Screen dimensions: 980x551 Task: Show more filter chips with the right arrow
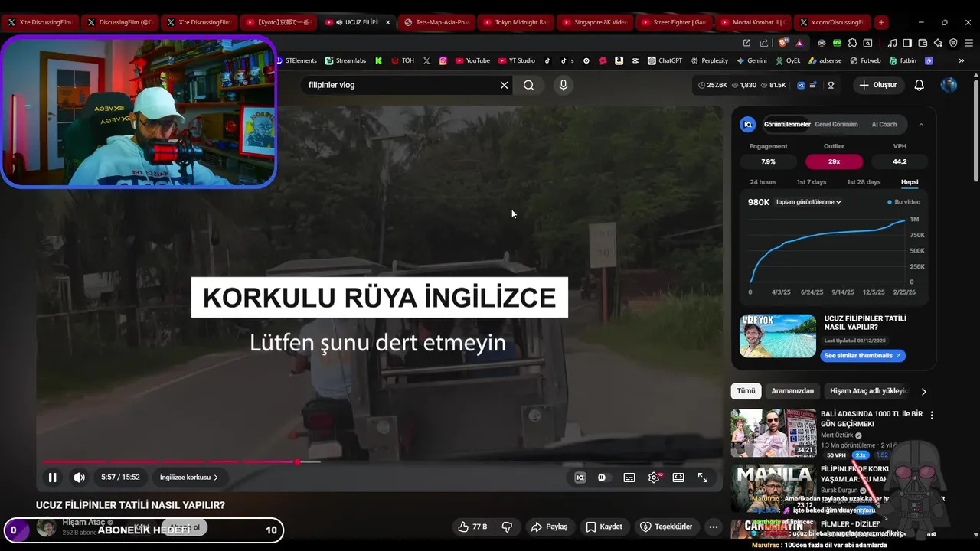pos(923,391)
